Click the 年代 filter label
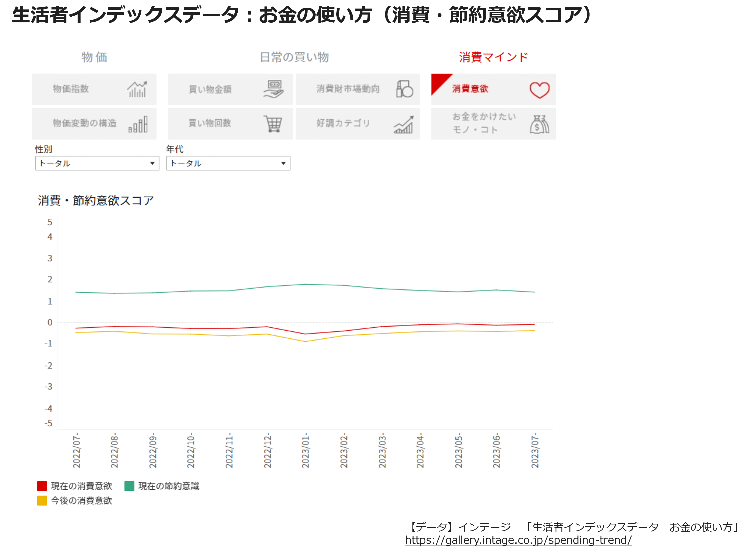Image resolution: width=756 pixels, height=554 pixels. [175, 149]
